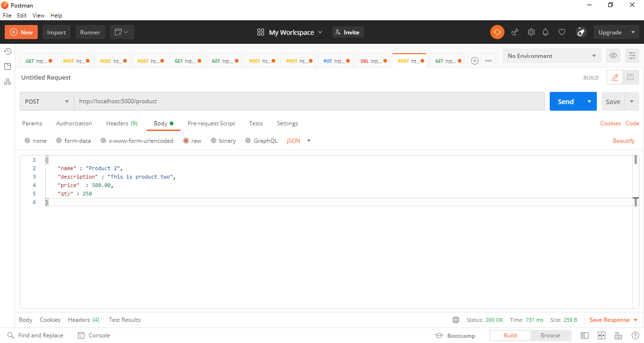This screenshot has width=644, height=343.
Task: Open keyboard shortcuts icon
Action: [619, 335]
